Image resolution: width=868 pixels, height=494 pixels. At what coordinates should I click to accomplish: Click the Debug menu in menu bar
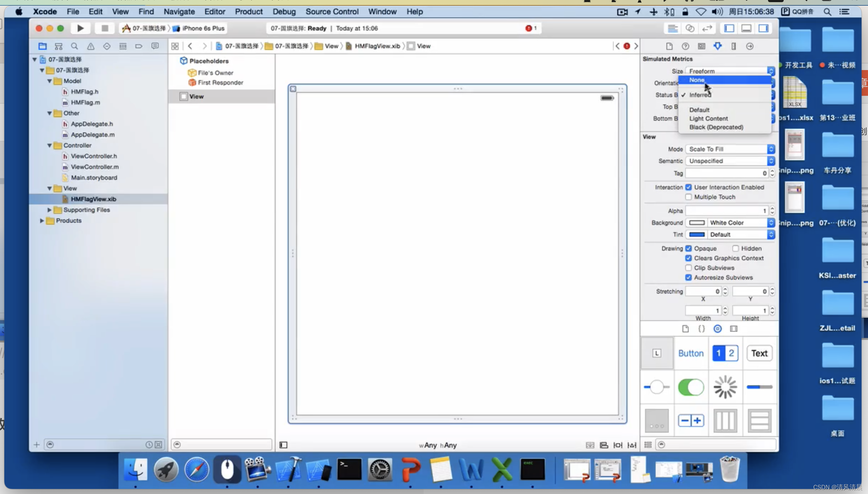tap(284, 11)
